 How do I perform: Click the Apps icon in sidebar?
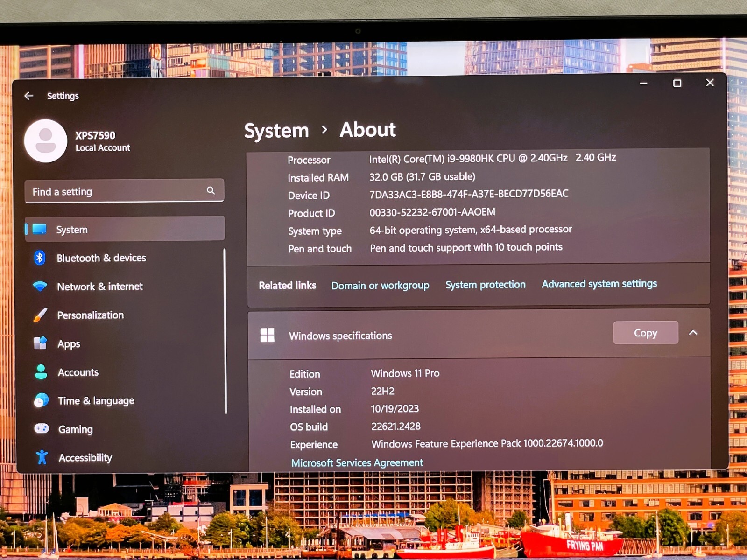coord(41,343)
